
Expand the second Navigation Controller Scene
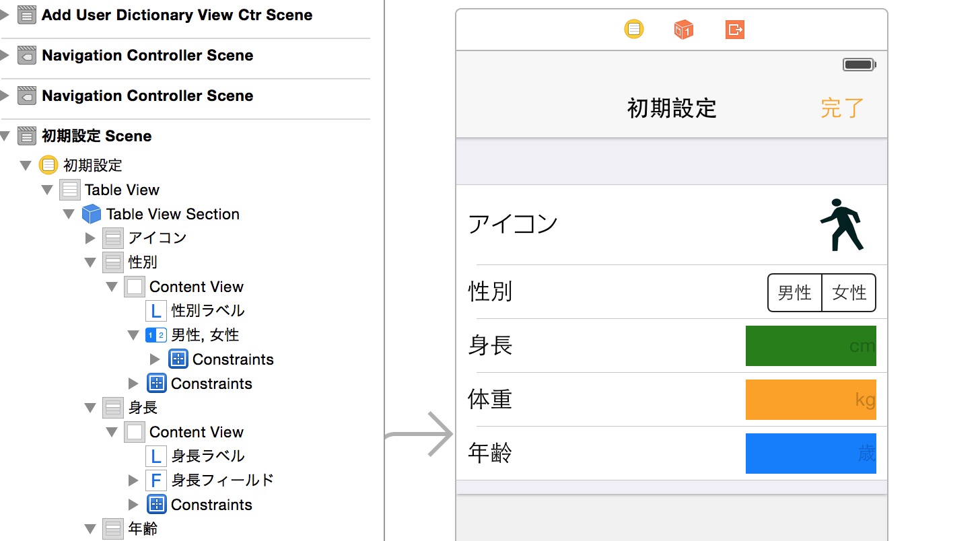(5, 96)
